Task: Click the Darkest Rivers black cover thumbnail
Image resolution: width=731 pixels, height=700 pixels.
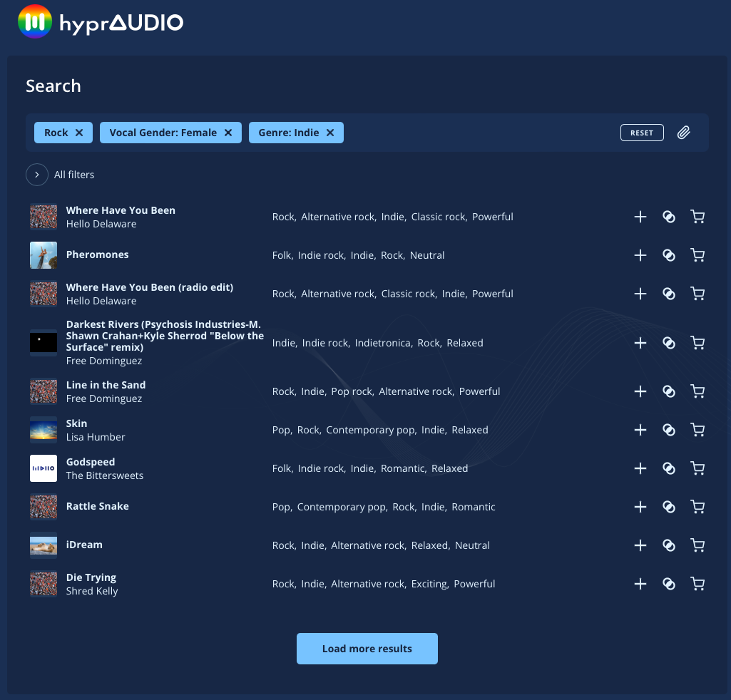Action: coord(44,343)
